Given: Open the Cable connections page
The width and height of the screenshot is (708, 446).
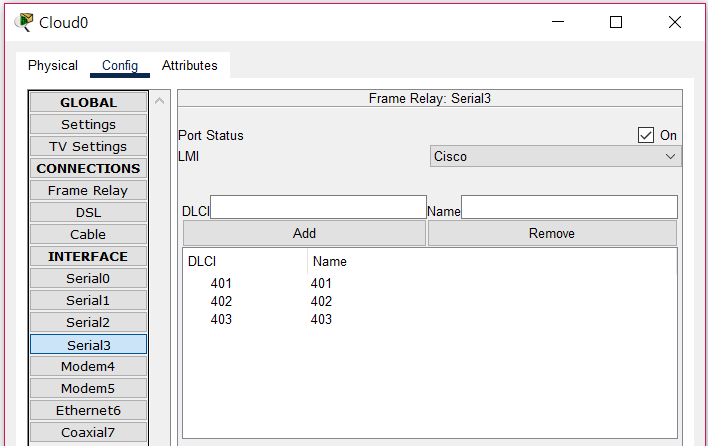Looking at the screenshot, I should tap(88, 235).
